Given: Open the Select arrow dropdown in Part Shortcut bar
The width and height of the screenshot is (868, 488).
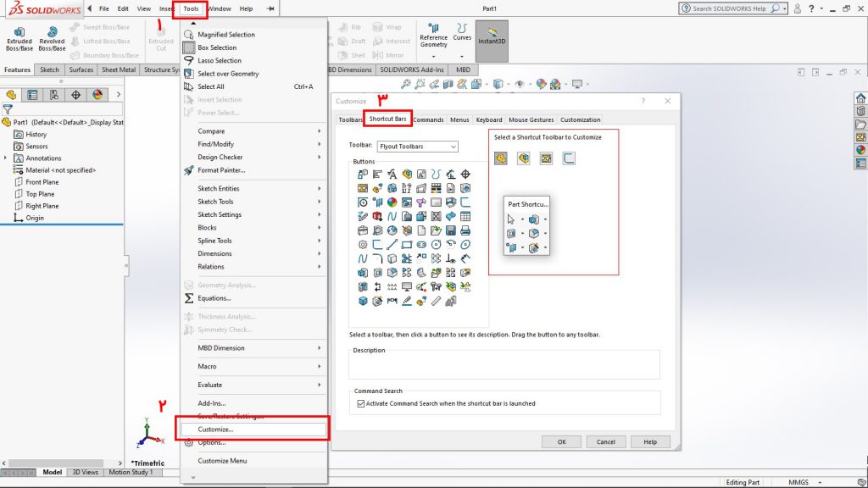Looking at the screenshot, I should (x=522, y=219).
